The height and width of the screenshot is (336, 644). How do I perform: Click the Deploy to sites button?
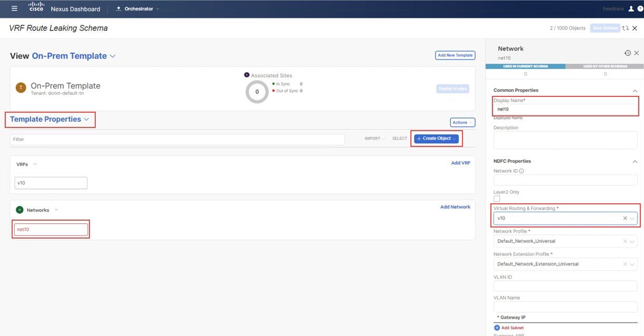[452, 89]
